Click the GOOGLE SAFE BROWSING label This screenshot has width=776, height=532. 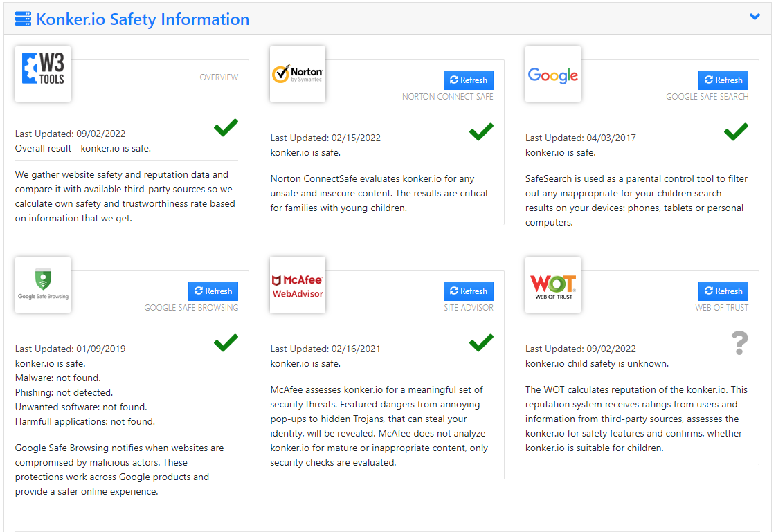tap(191, 308)
